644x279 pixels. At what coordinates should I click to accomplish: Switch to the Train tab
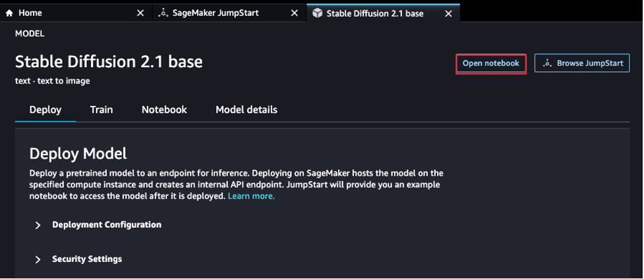(x=102, y=110)
